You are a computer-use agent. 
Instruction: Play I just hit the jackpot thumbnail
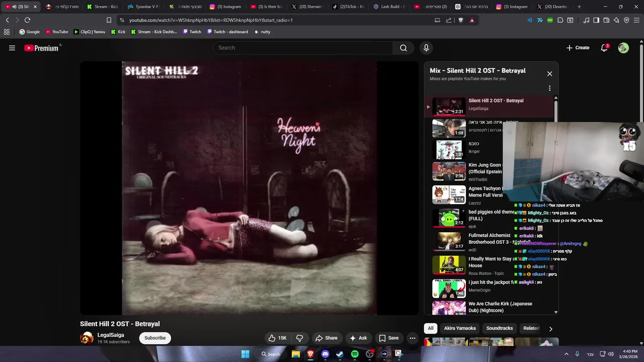pos(449,289)
